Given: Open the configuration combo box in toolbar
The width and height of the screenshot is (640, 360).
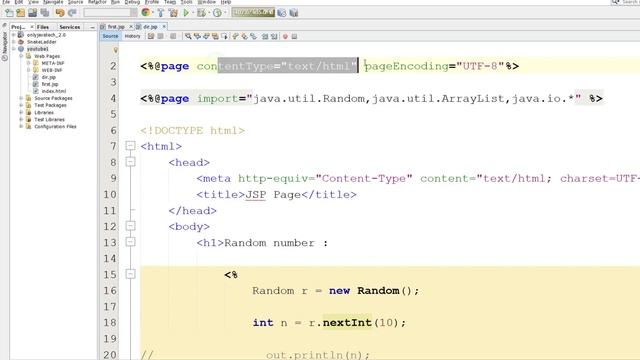Looking at the screenshot, I should pyautogui.click(x=110, y=13).
